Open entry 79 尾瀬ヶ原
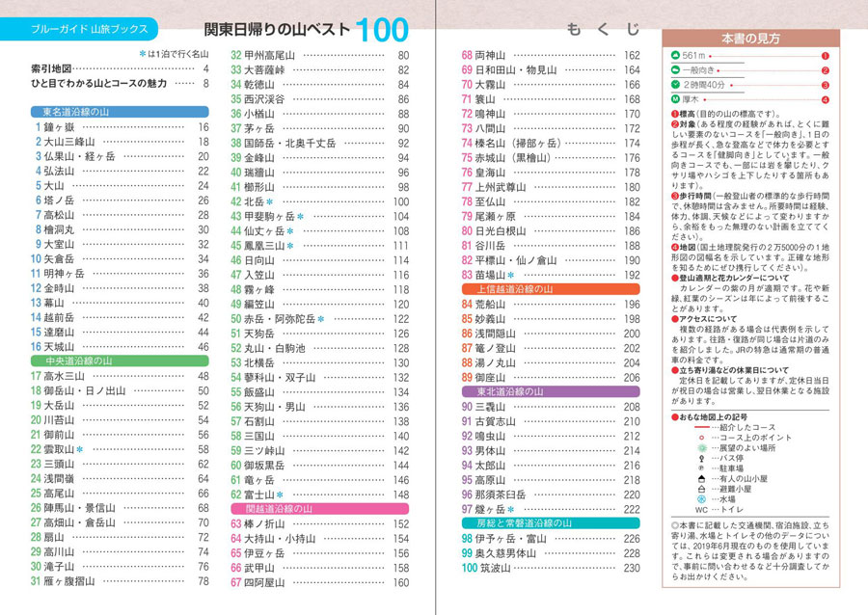This screenshot has width=868, height=615. point(551,217)
